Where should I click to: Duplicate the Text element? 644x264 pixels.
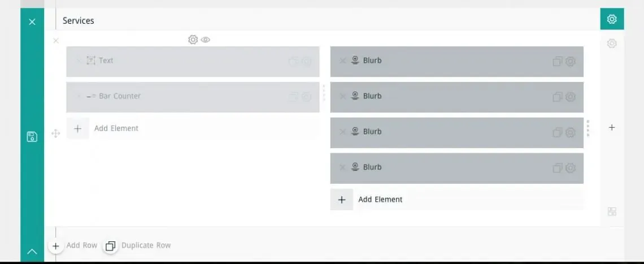(293, 61)
